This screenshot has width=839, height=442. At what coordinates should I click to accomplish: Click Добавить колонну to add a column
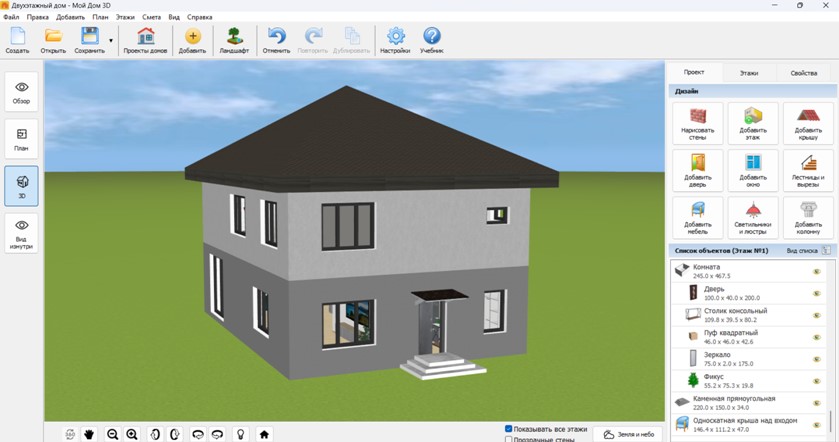pyautogui.click(x=808, y=218)
